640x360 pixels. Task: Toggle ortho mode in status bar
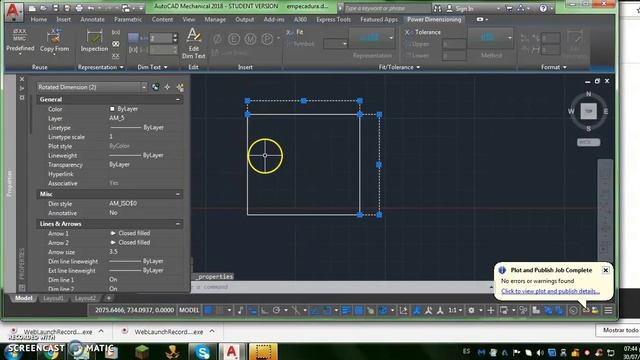tap(264, 311)
